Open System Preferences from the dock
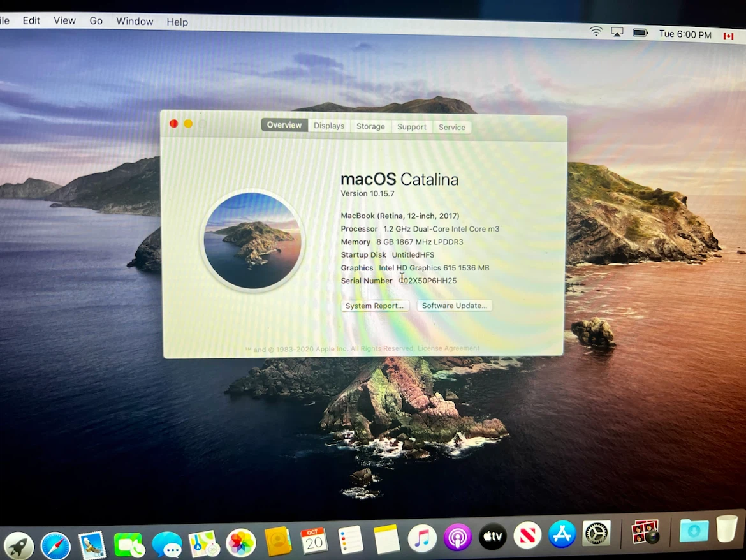Viewport: 746px width, 560px height. pos(596,533)
